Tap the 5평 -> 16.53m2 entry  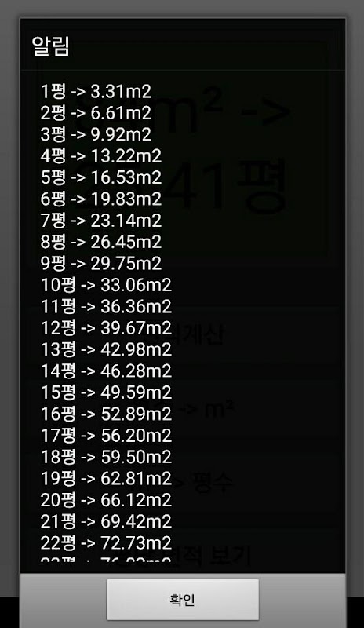coord(101,177)
